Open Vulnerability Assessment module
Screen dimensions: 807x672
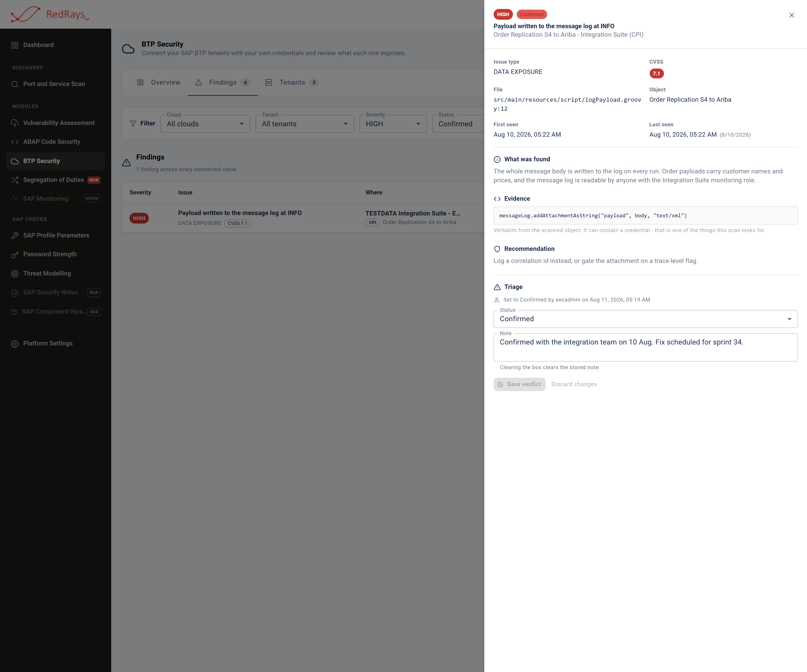tap(55, 123)
